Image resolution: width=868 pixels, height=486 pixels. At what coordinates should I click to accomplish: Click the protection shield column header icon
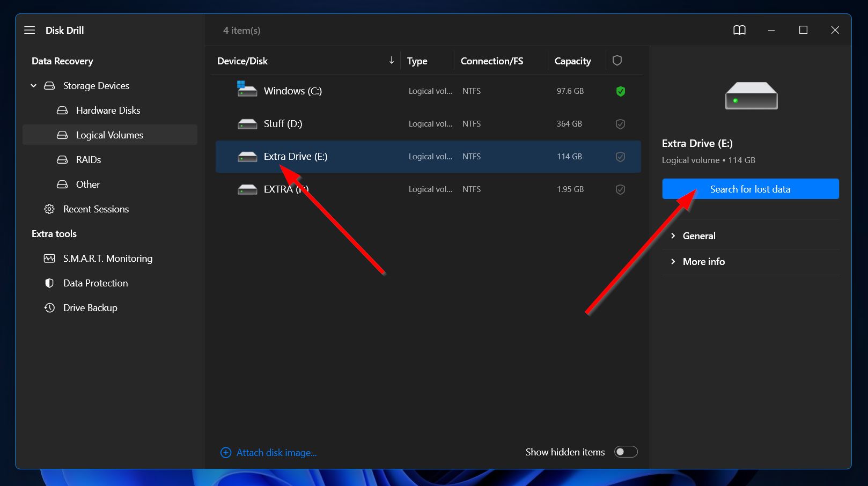617,60
